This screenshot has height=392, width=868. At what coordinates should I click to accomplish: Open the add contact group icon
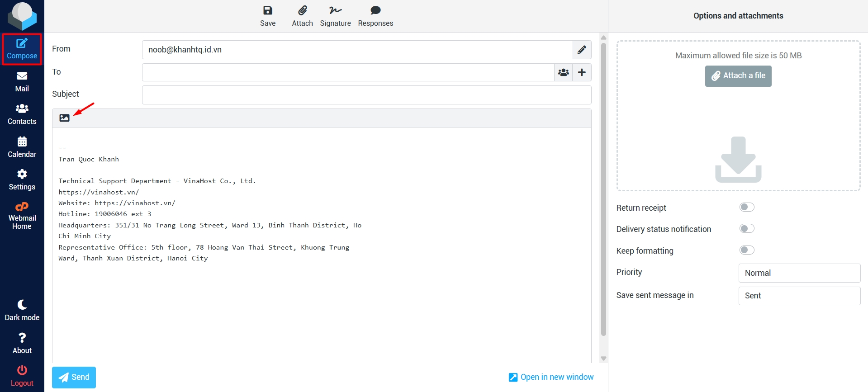(x=563, y=72)
